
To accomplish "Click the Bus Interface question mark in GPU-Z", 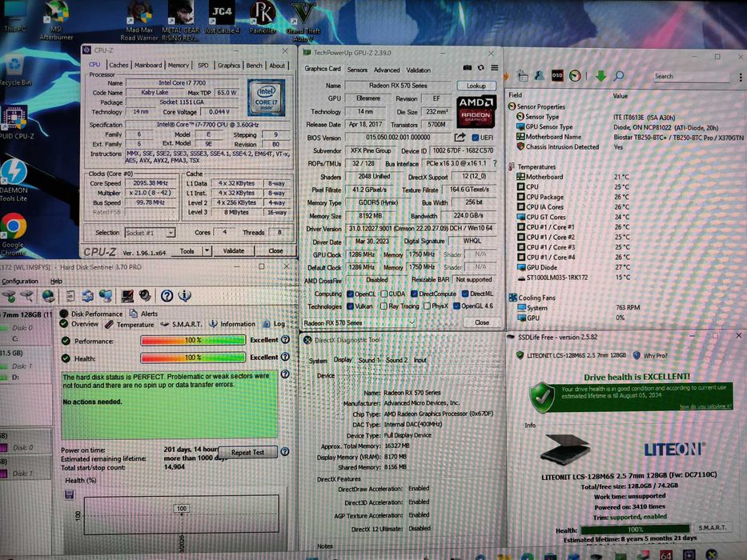I will (x=495, y=163).
